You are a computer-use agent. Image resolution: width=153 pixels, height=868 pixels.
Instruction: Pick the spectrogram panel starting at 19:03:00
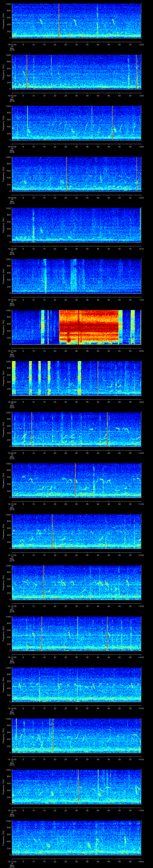pyautogui.click(x=76, y=123)
